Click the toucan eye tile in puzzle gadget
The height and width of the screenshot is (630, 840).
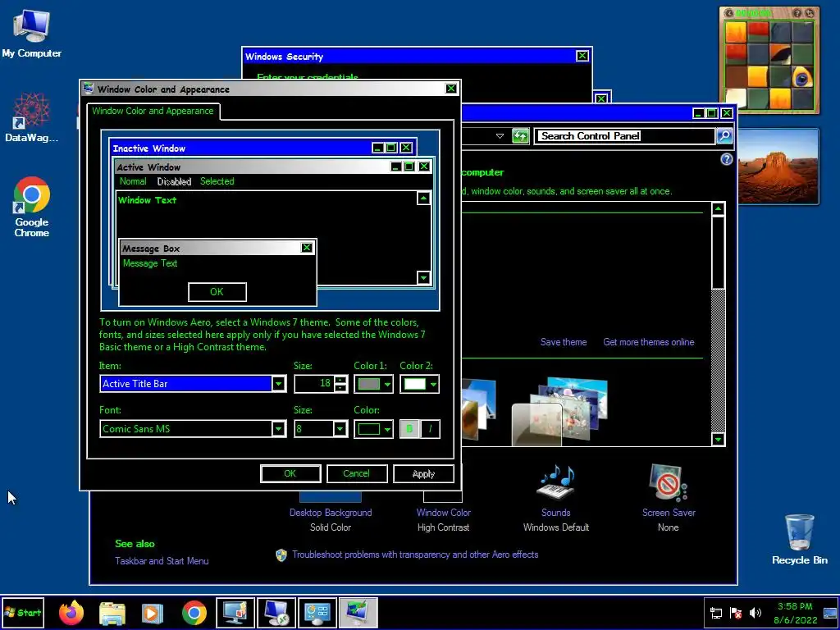(801, 76)
